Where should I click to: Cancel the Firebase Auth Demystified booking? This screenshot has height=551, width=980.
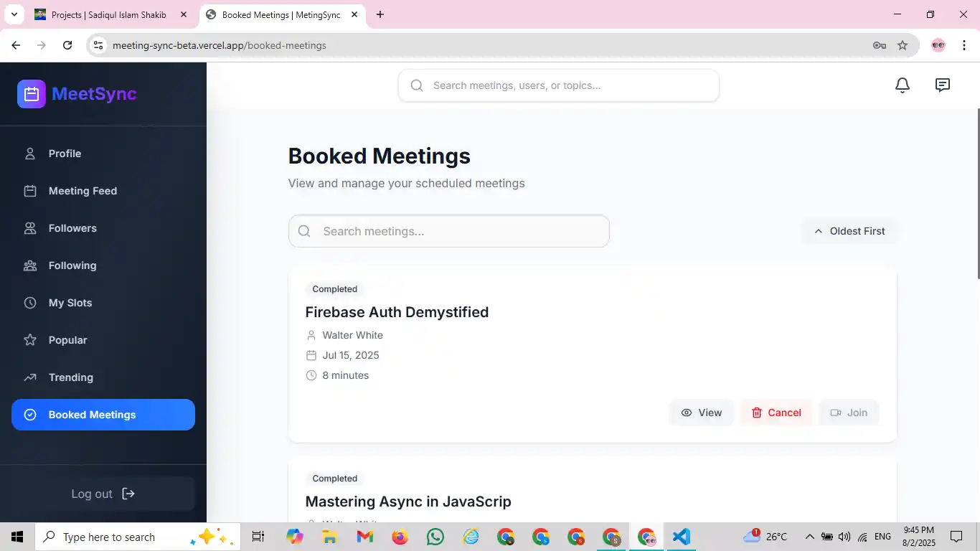(x=776, y=413)
